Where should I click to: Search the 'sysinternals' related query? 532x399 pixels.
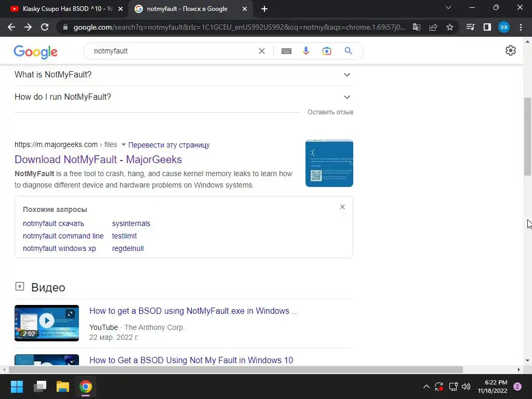point(131,223)
